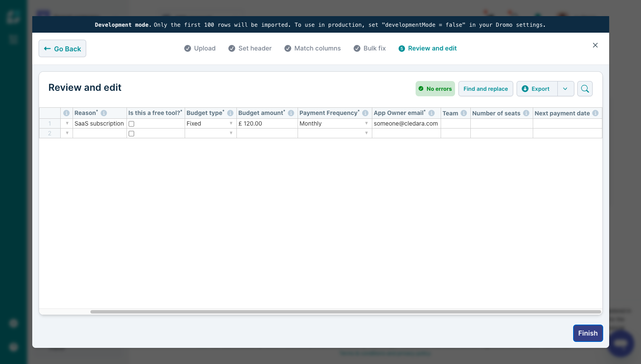Click the someone@cledara.com email cell

406,123
